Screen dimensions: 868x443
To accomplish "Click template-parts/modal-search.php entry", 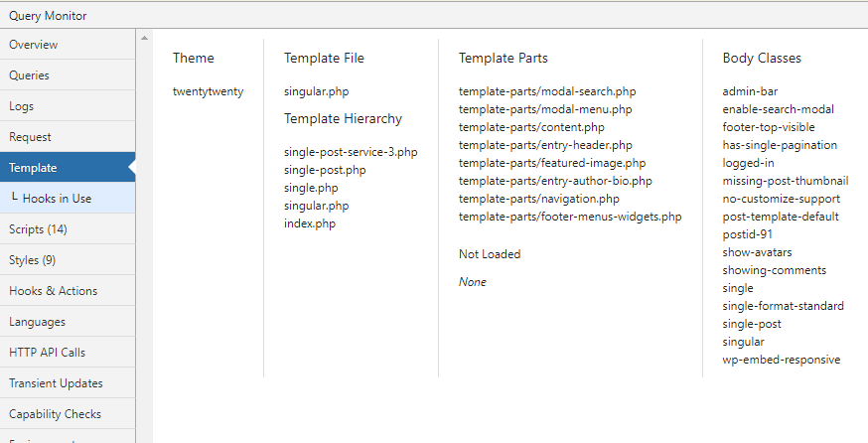I will 547,91.
